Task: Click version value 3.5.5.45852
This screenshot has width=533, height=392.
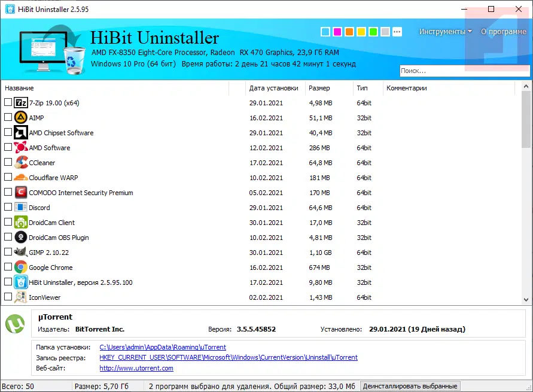Action: 256,329
